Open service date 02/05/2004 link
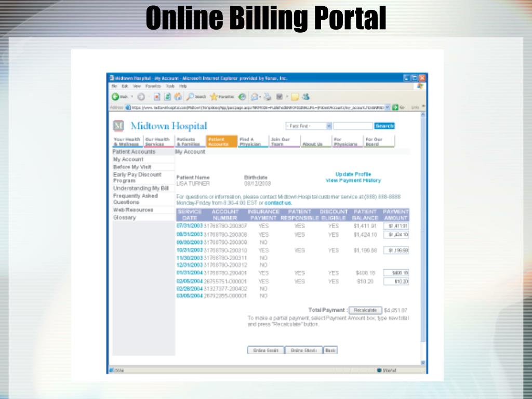 tap(189, 281)
